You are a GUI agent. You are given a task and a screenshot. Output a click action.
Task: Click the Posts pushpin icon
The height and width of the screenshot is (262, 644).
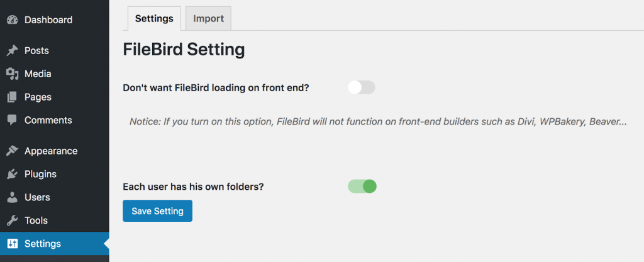click(x=13, y=50)
